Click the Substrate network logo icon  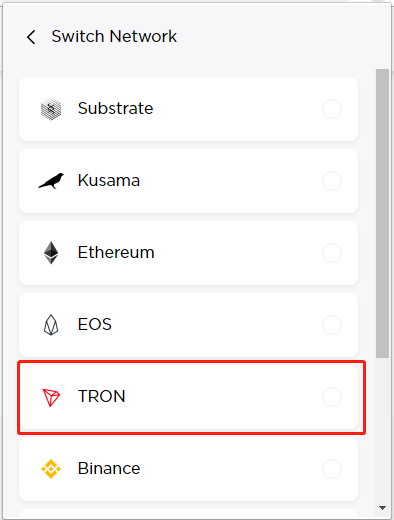pos(51,109)
